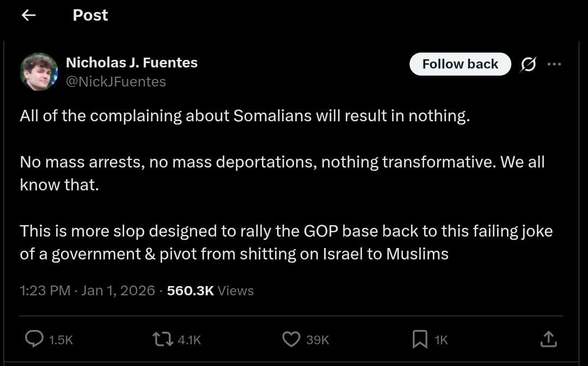Open the 39K likes list

317,339
